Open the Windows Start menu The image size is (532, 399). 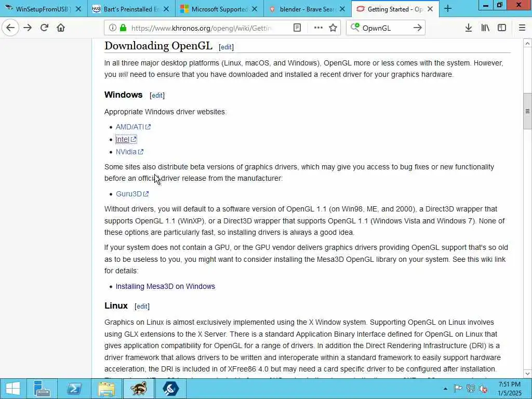pyautogui.click(x=13, y=389)
